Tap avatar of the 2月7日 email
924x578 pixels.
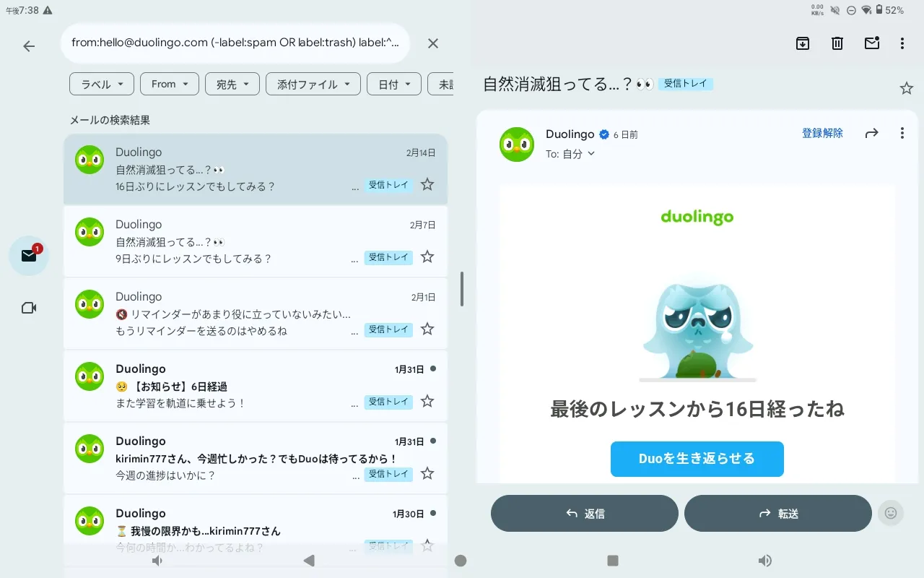tap(90, 231)
